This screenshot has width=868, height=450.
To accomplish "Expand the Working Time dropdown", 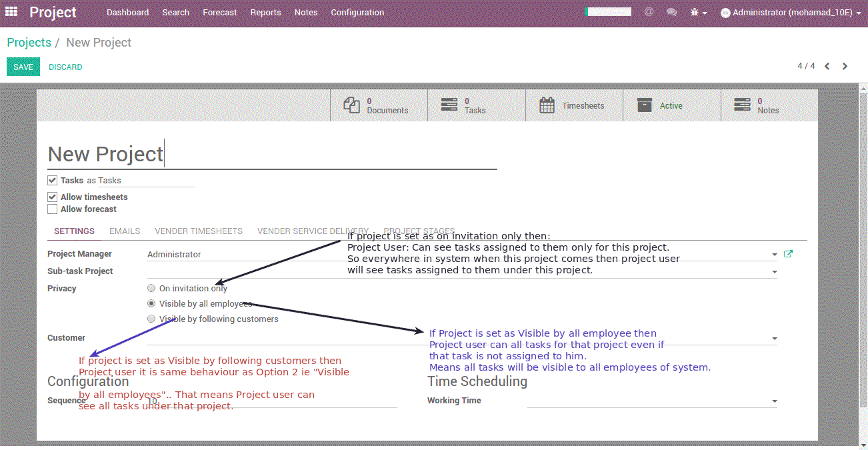I will pyautogui.click(x=775, y=401).
